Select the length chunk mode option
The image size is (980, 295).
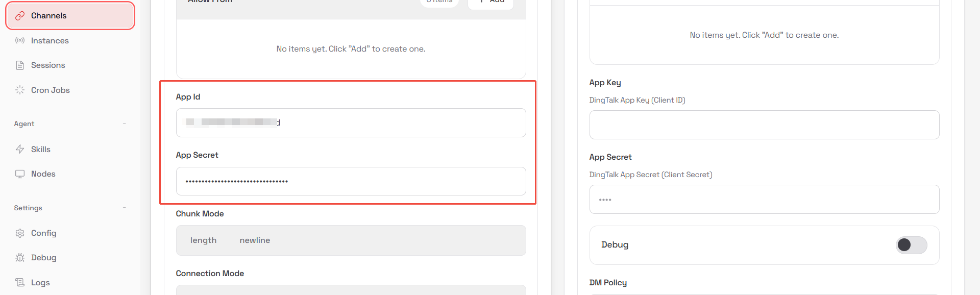(x=203, y=240)
